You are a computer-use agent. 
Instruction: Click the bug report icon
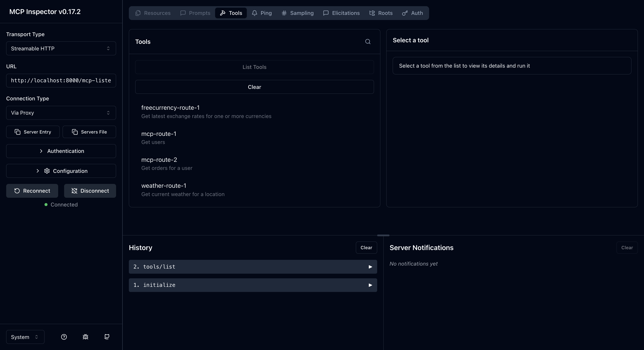[x=85, y=337]
